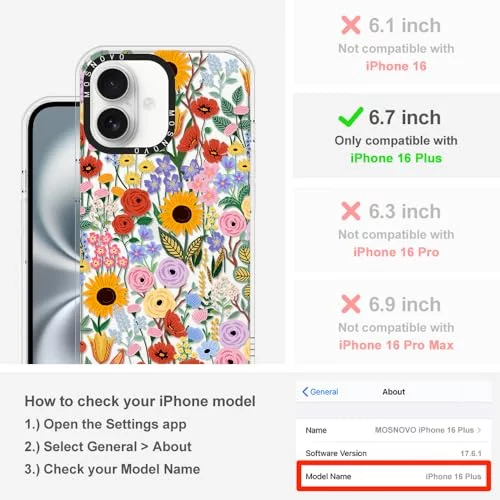Click the red X beside 6.3 inch
Viewport: 500px width, 500px height.
point(350,211)
